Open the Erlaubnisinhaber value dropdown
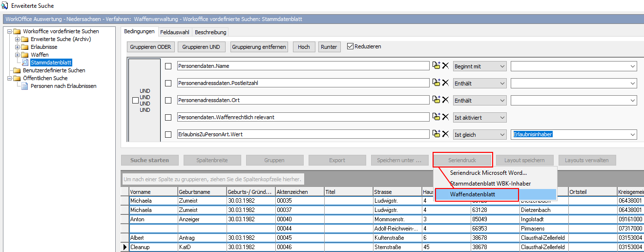 [633, 134]
